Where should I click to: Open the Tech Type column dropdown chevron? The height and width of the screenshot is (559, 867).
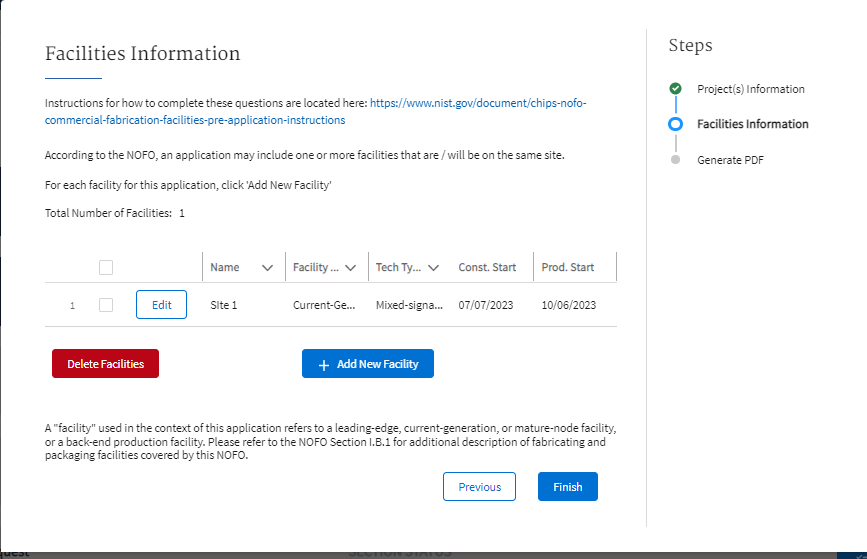coord(433,268)
